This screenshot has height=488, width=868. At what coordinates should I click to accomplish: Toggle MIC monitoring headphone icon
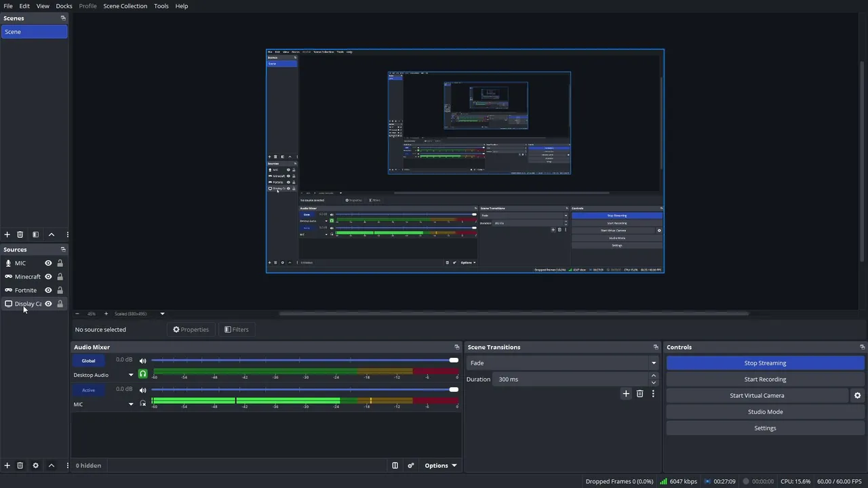142,404
